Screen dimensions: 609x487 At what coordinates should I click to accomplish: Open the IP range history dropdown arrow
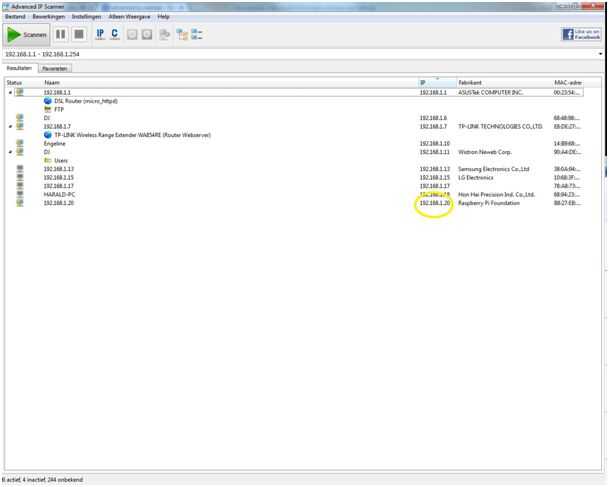(600, 54)
